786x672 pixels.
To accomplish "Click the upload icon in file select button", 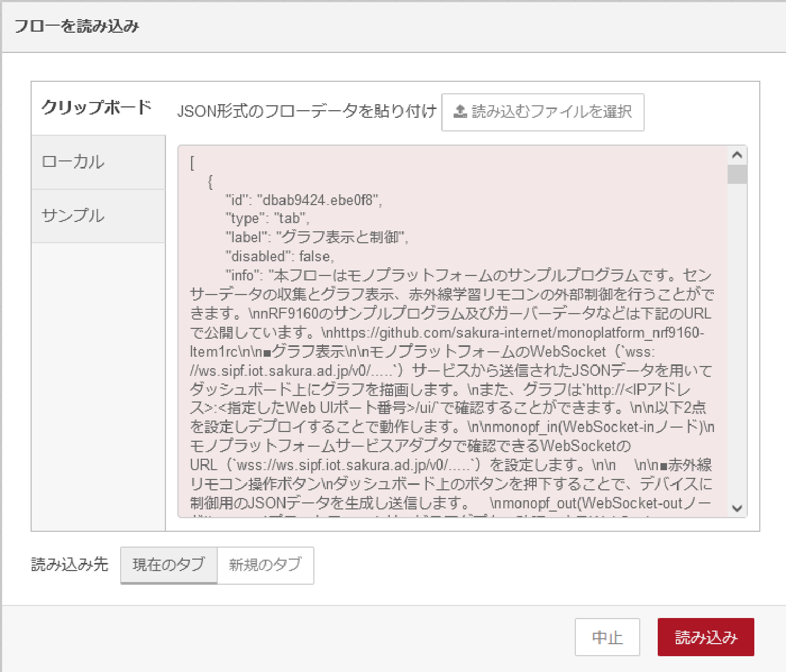I will (460, 112).
